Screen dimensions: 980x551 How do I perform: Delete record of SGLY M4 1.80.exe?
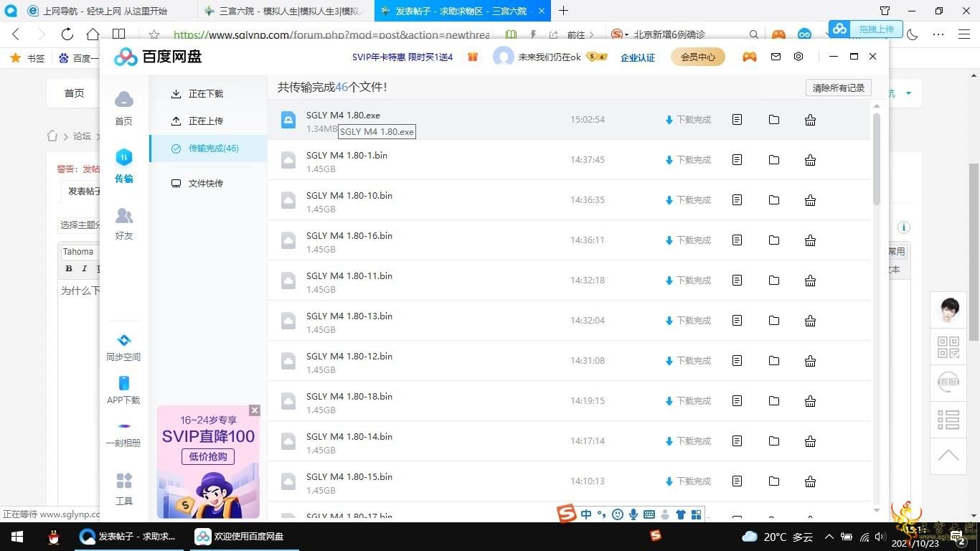[810, 120]
